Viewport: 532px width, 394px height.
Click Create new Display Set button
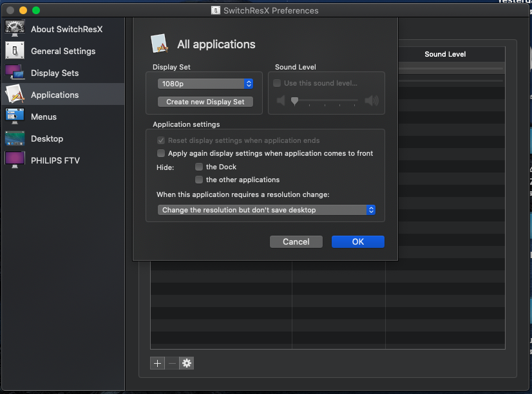pos(205,102)
